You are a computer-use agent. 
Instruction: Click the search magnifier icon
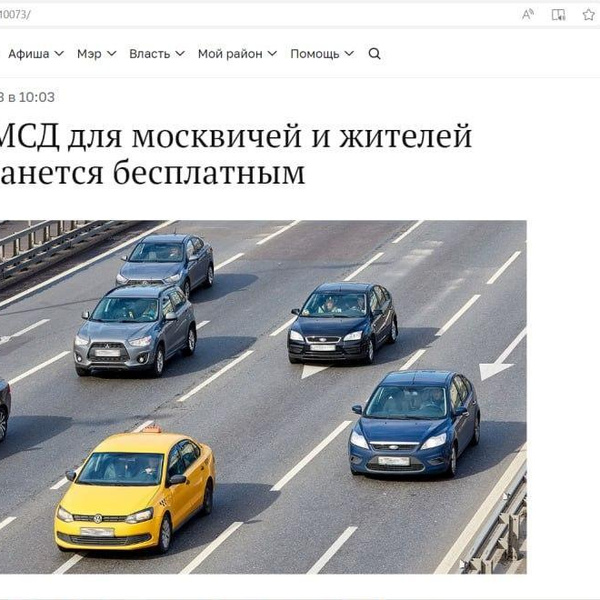tap(374, 54)
